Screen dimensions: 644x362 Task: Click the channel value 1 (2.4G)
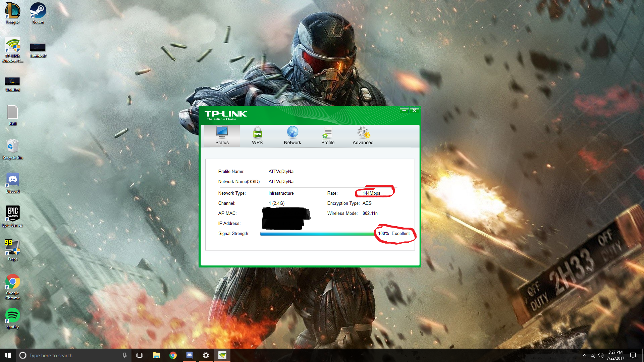pyautogui.click(x=277, y=203)
